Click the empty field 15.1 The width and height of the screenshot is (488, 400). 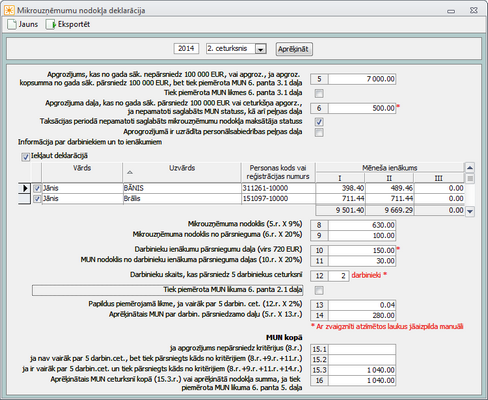pos(362,349)
